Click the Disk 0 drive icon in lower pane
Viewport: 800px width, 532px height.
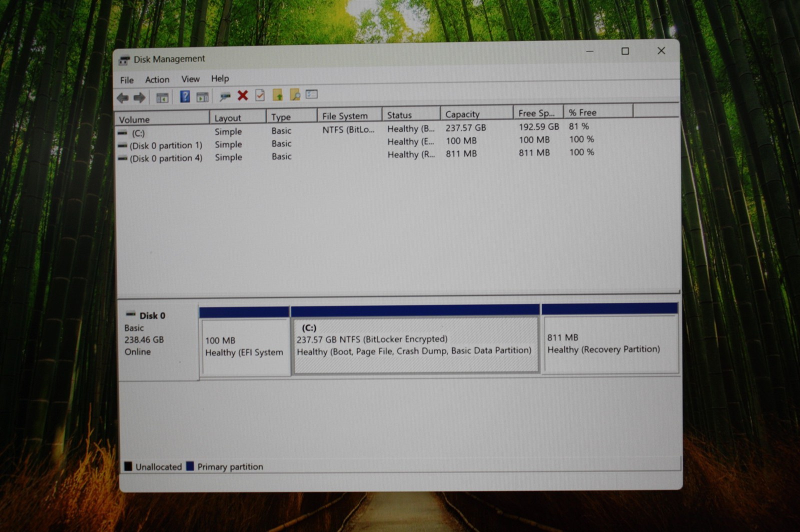pos(131,314)
